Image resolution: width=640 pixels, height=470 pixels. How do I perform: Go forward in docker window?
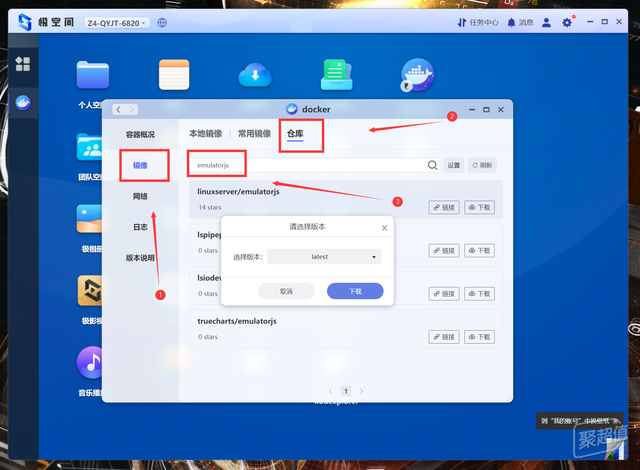[131, 109]
